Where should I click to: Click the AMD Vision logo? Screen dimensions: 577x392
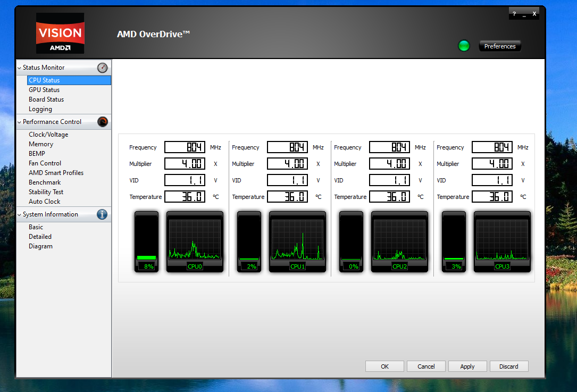pyautogui.click(x=60, y=34)
